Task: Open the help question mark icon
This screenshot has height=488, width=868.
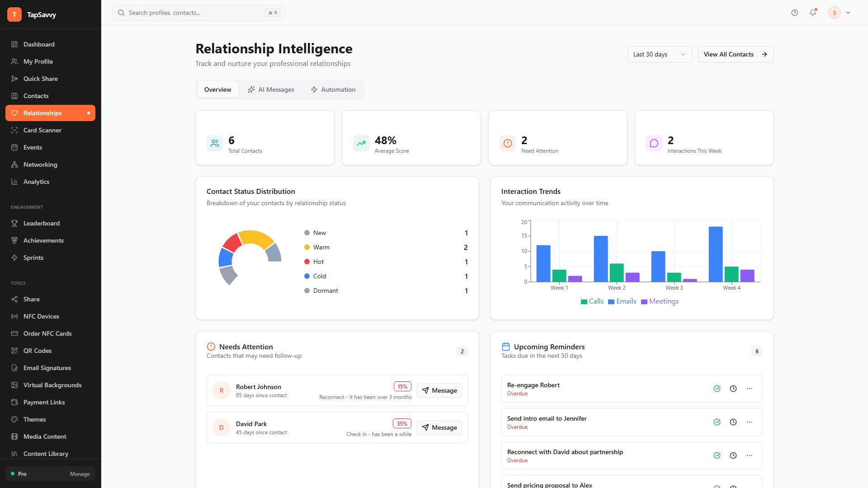Action: (795, 13)
